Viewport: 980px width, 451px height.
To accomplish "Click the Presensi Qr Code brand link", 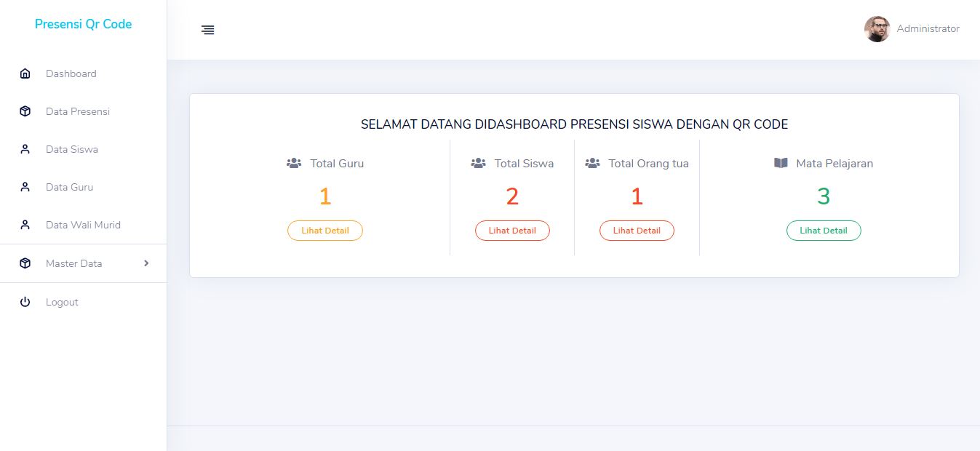I will click(83, 24).
